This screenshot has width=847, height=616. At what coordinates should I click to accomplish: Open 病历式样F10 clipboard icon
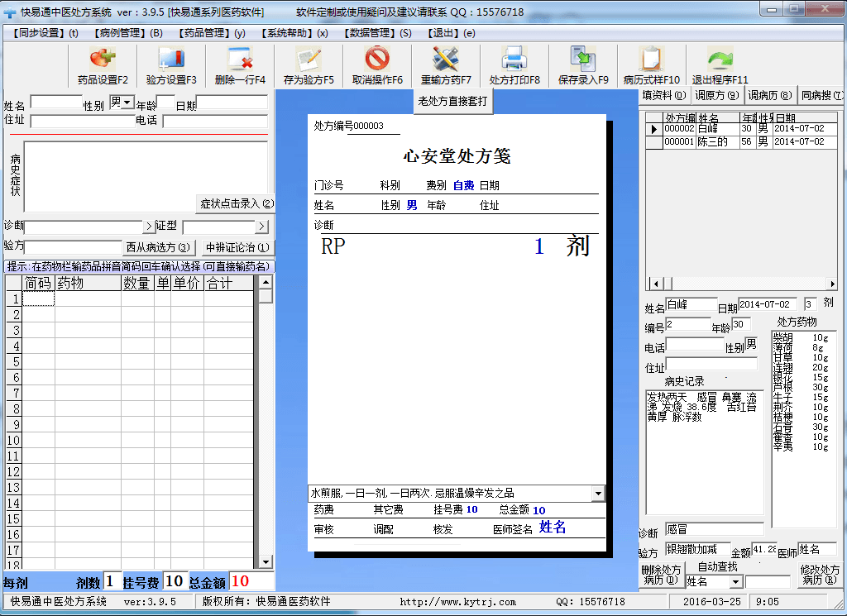pos(652,65)
